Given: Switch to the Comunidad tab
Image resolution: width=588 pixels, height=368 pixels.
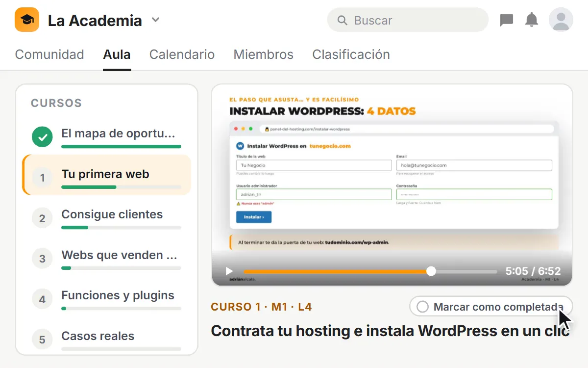Looking at the screenshot, I should point(49,54).
